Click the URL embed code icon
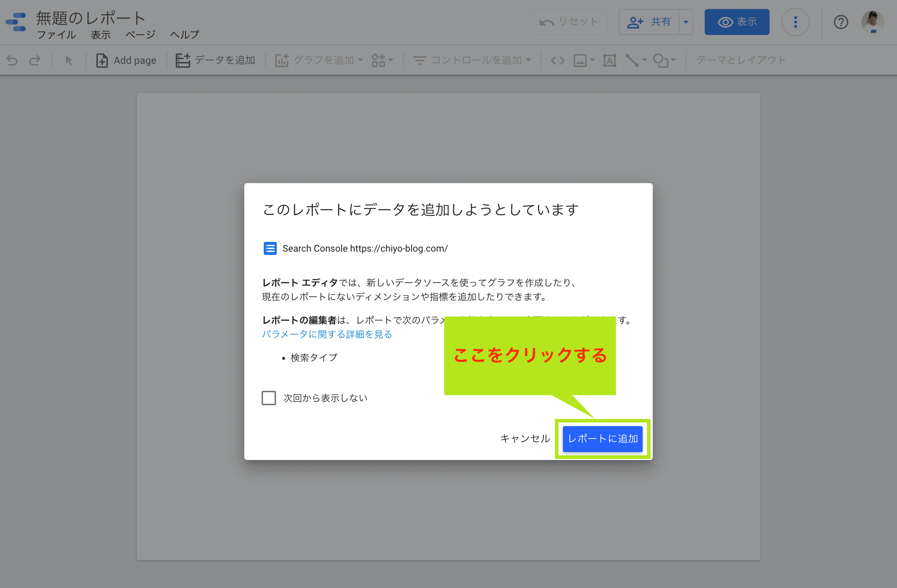The image size is (897, 588). click(x=557, y=60)
